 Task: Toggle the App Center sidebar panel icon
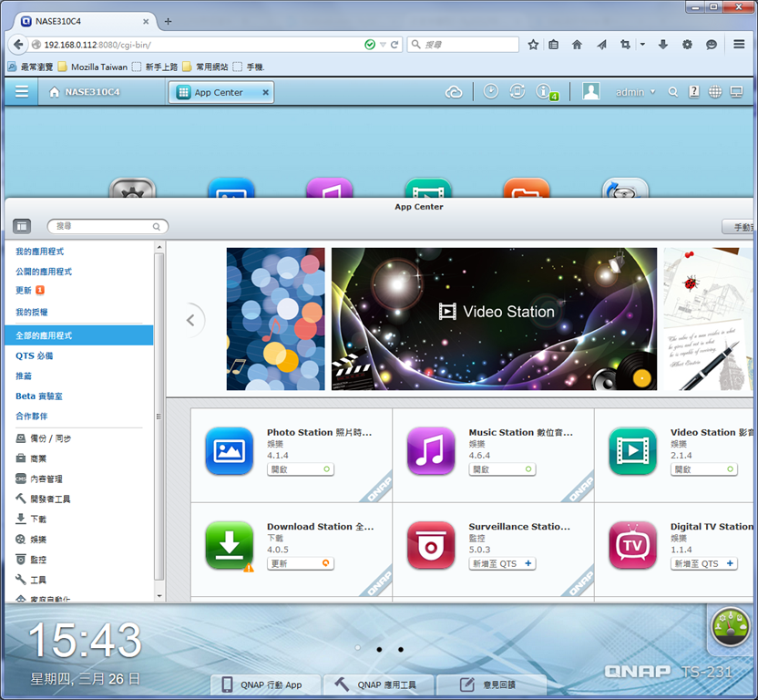[x=22, y=226]
